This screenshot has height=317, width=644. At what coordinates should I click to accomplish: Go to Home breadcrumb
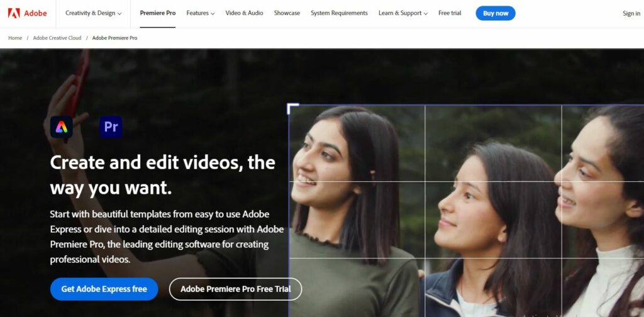pos(15,38)
